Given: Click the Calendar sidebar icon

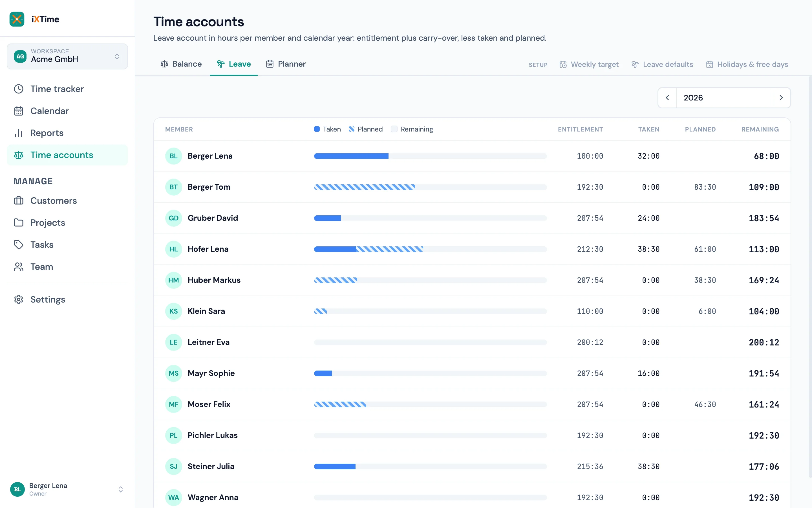Looking at the screenshot, I should (18, 111).
